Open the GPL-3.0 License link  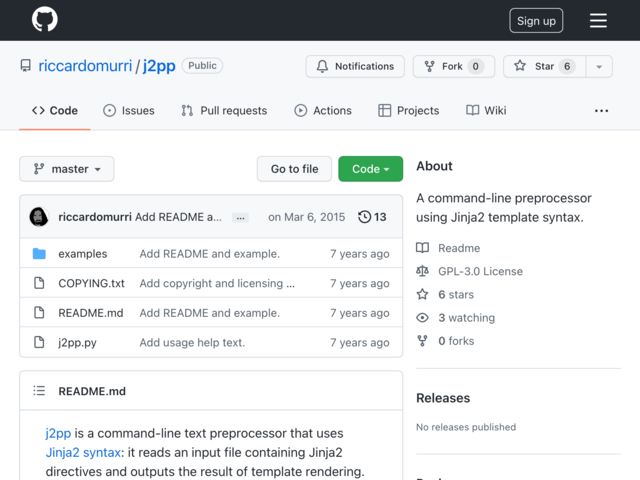point(480,271)
